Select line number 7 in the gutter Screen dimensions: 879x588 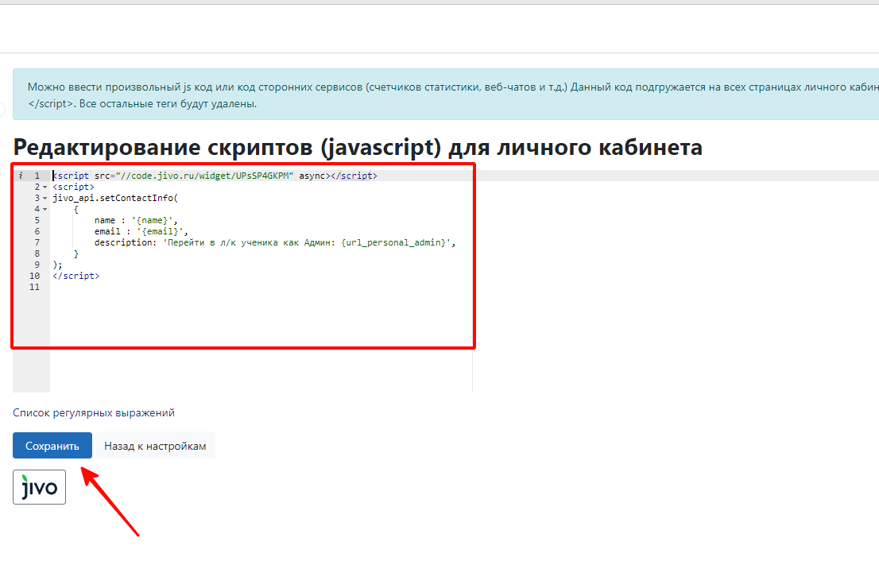point(37,242)
